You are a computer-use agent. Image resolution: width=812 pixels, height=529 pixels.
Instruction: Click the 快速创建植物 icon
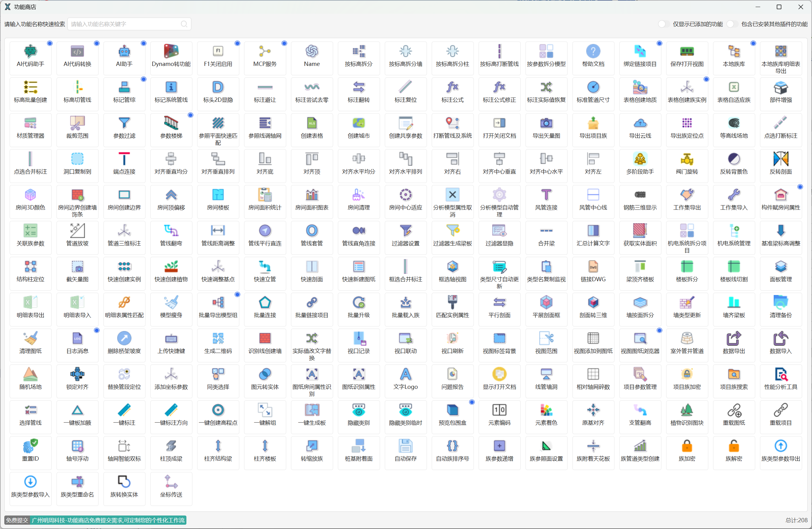(x=171, y=266)
